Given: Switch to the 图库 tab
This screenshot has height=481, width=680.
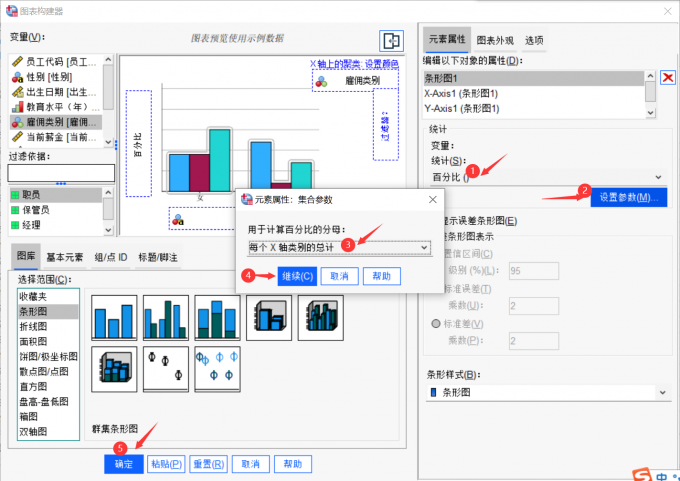Looking at the screenshot, I should pos(26,256).
